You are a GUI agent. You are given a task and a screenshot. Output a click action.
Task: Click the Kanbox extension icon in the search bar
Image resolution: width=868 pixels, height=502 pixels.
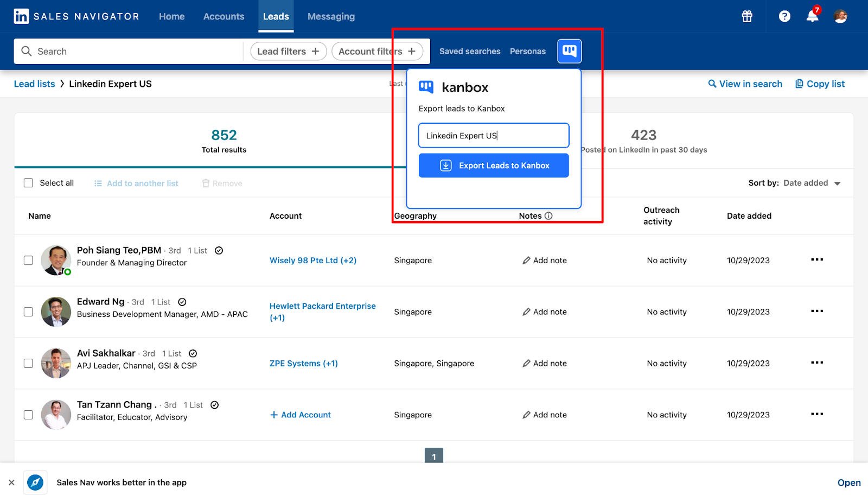[570, 51]
